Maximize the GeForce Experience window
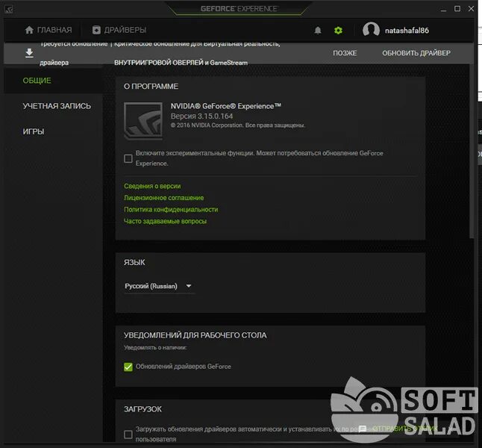This screenshot has height=448, width=482. tap(457, 9)
